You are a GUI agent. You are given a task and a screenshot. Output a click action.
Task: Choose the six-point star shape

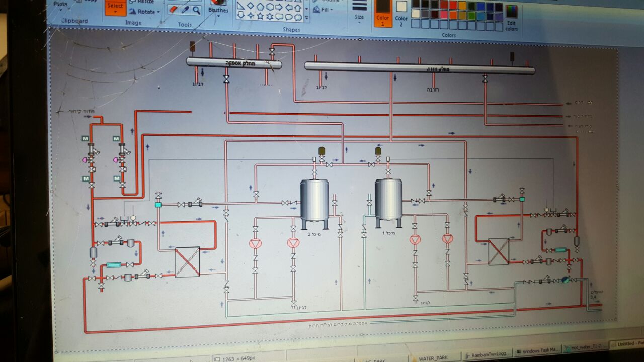click(x=270, y=16)
